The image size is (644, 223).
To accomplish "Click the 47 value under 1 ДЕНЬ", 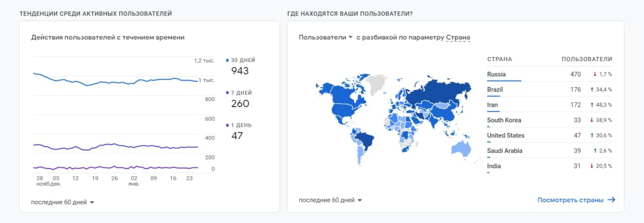I will coord(237,136).
